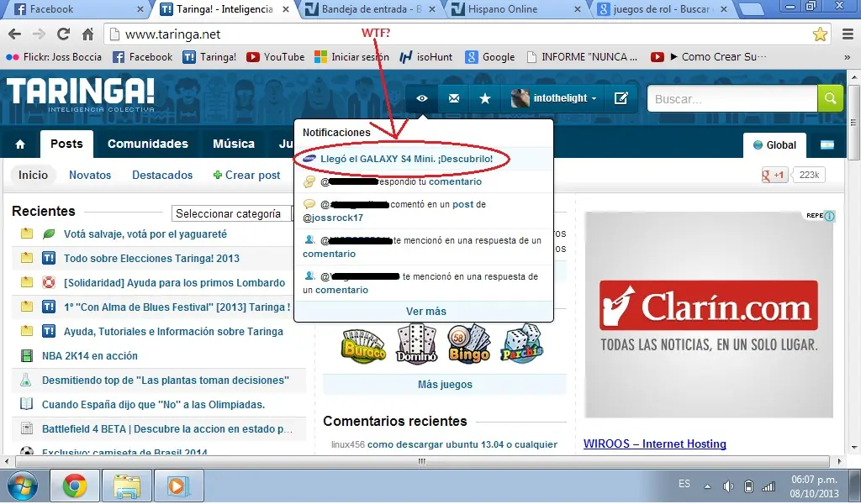The height and width of the screenshot is (504, 861).
Task: Click the volume speaker tray icon
Action: tap(728, 486)
